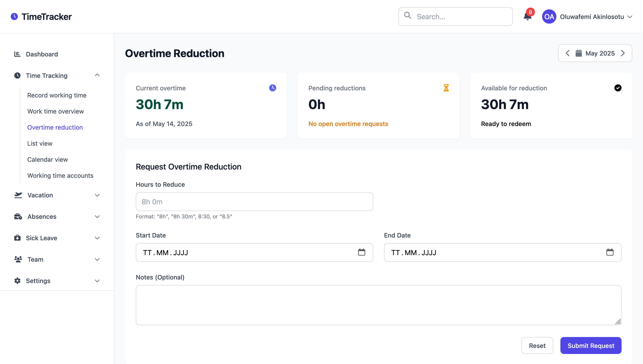The width and height of the screenshot is (643, 364).
Task: Open the End Date calendar picker icon
Action: tap(610, 252)
